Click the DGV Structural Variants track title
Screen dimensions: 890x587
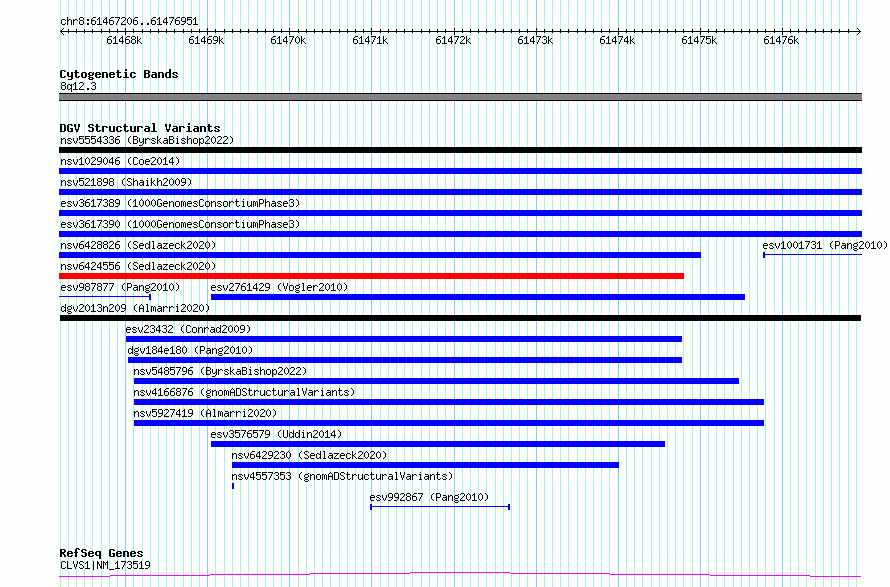tap(140, 128)
